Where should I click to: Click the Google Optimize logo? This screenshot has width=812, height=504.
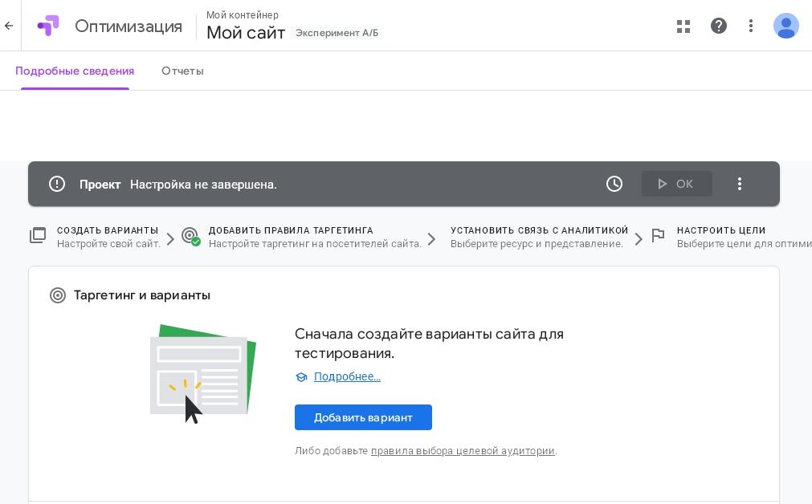(x=48, y=26)
